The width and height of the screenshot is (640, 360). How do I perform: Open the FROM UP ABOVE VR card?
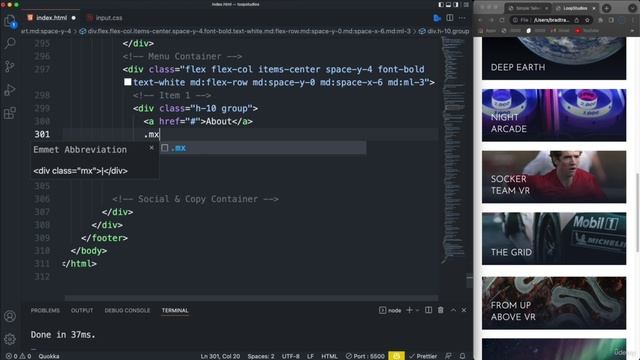tap(554, 303)
